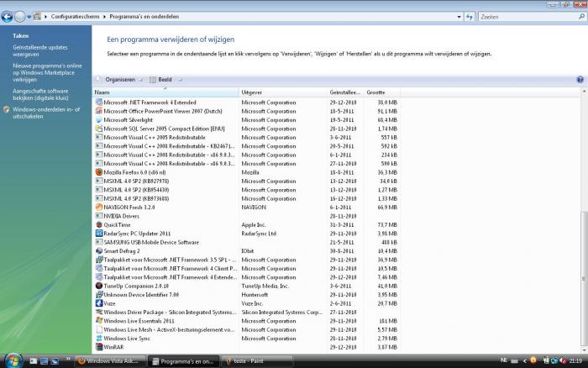Click the Back navigation arrow
The width and height of the screenshot is (588, 368).
click(8, 16)
